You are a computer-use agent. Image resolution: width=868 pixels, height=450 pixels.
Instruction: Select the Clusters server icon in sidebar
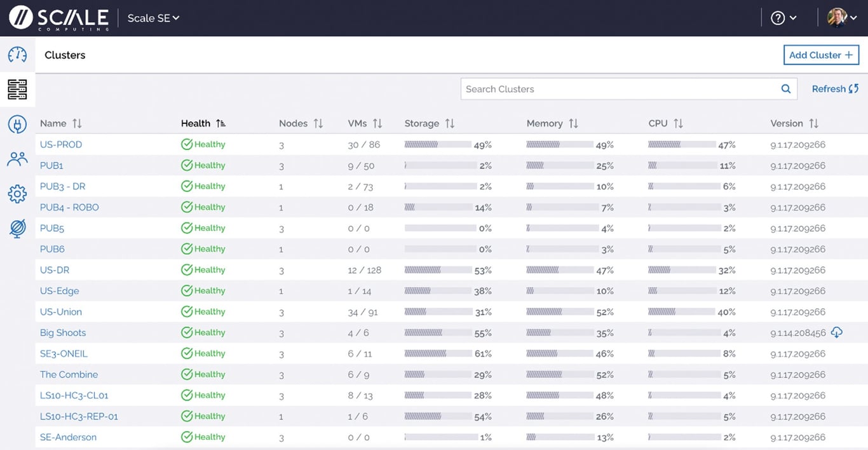point(17,90)
